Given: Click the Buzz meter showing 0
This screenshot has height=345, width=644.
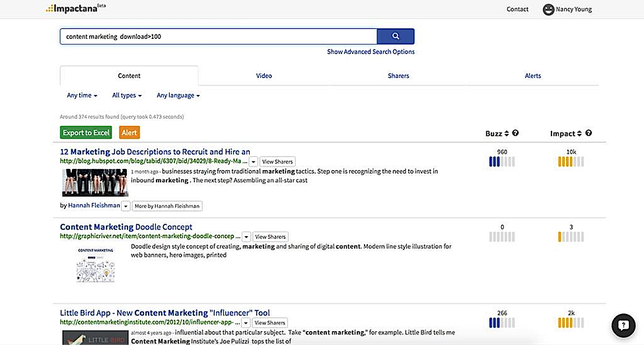Looking at the screenshot, I should (x=502, y=237).
